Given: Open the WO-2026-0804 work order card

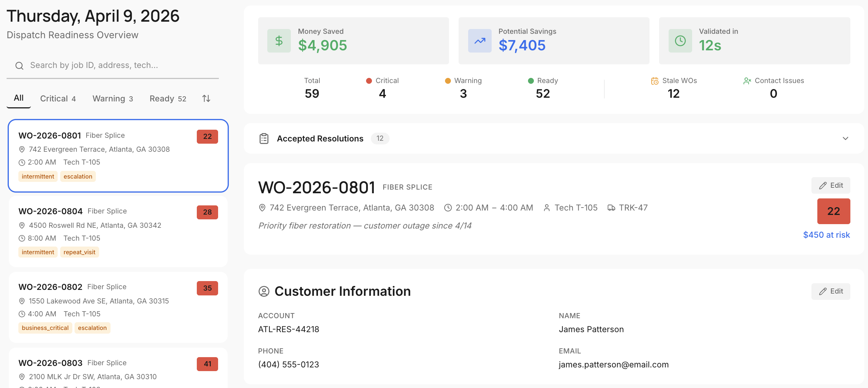Looking at the screenshot, I should point(118,231).
